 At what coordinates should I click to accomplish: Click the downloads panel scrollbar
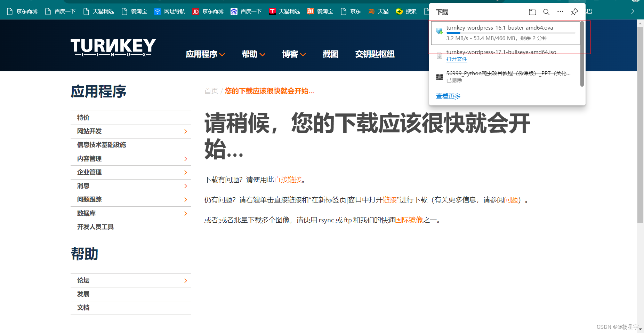point(582,54)
